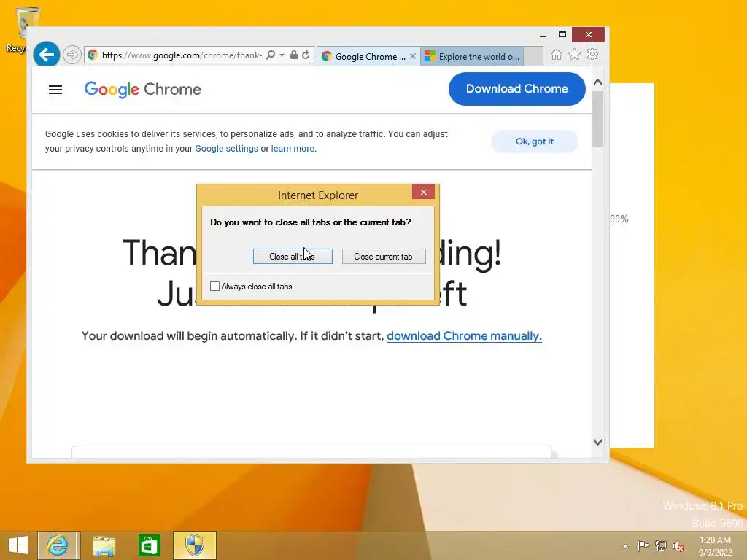The width and height of the screenshot is (747, 560).
Task: Click the security lock icon
Action: coord(294,55)
